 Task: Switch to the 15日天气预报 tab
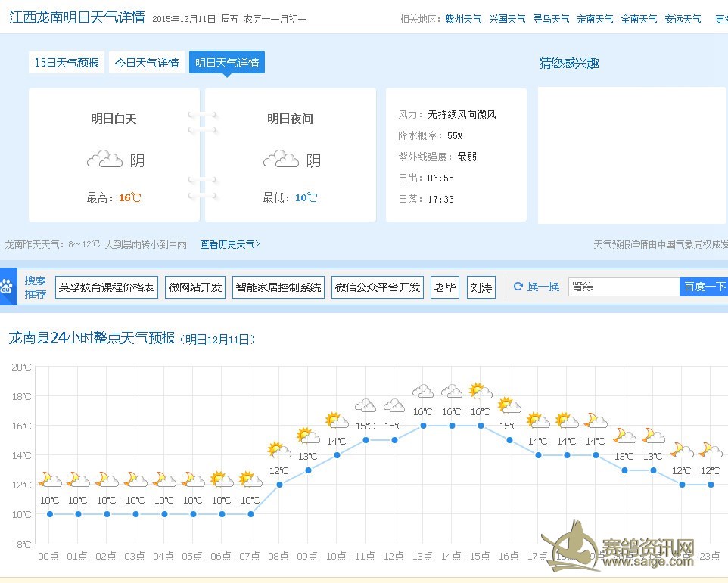pyautogui.click(x=67, y=63)
